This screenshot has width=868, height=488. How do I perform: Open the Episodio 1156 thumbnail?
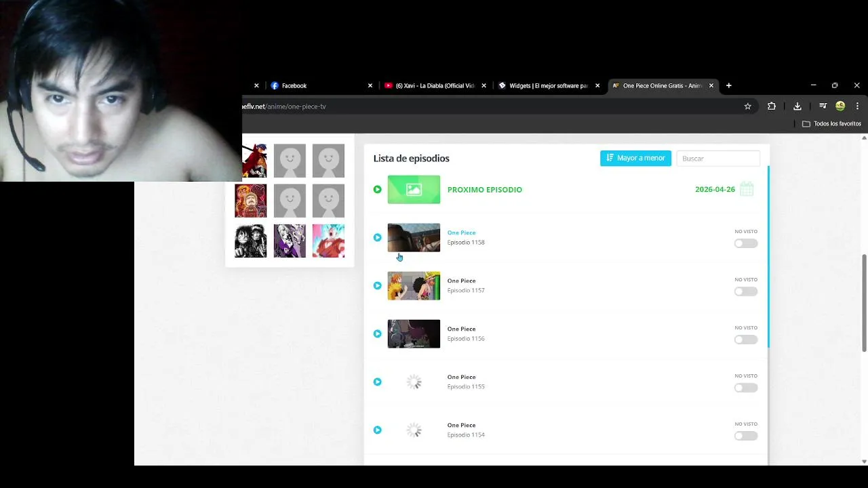coord(414,334)
